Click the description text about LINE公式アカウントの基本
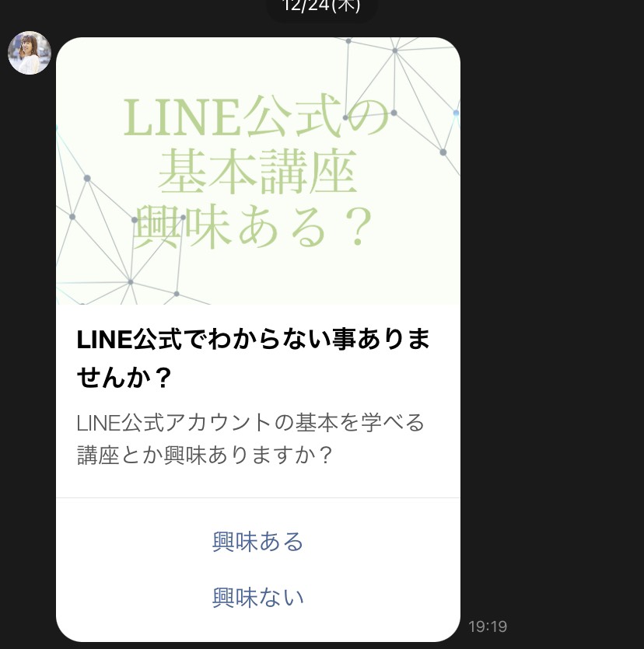The image size is (644, 649). (250, 438)
